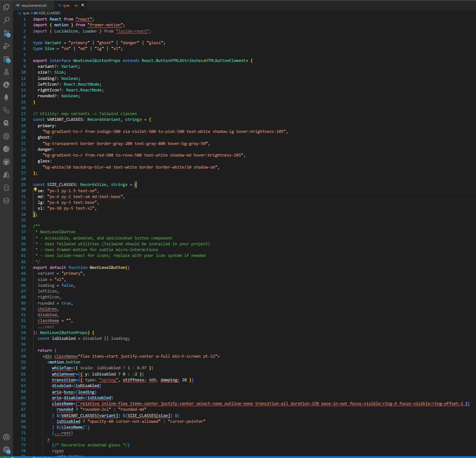
Task: Open the Azure view icon
Action: [x=6, y=175]
